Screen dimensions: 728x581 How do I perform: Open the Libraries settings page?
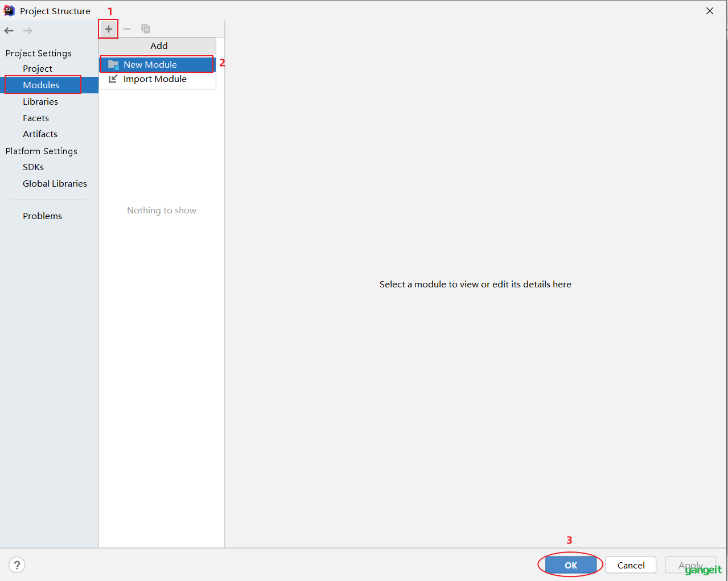40,101
